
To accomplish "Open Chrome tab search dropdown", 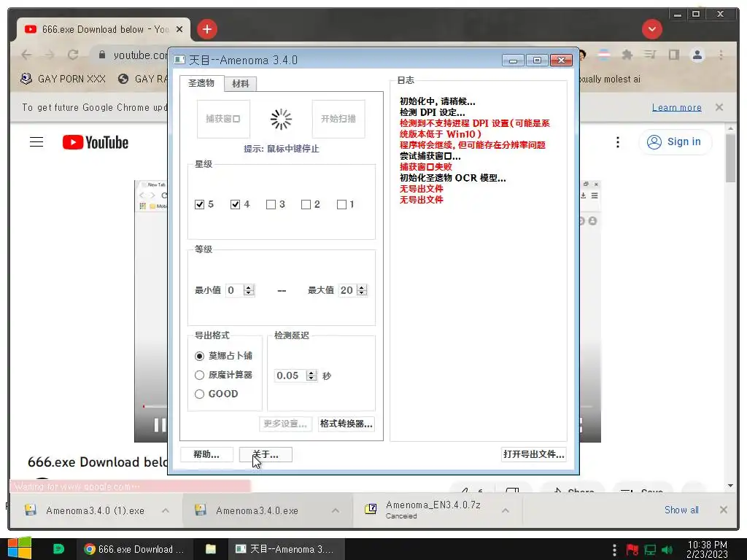I will [651, 29].
